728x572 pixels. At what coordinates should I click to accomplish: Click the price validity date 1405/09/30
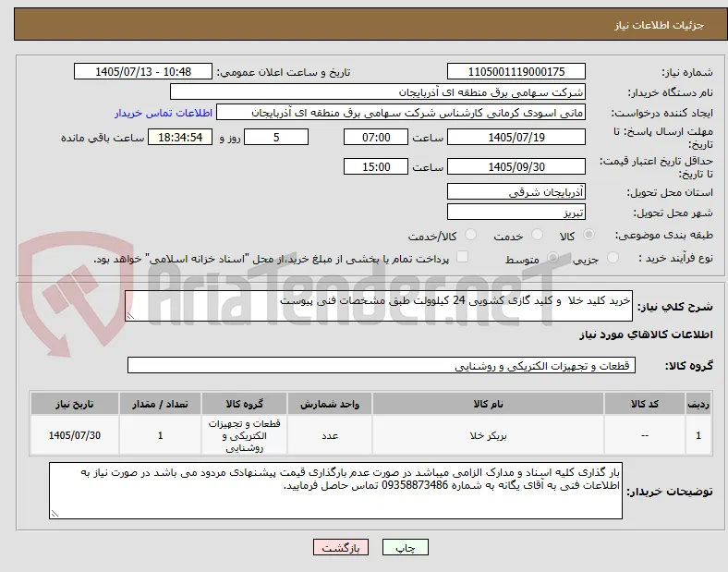516,166
